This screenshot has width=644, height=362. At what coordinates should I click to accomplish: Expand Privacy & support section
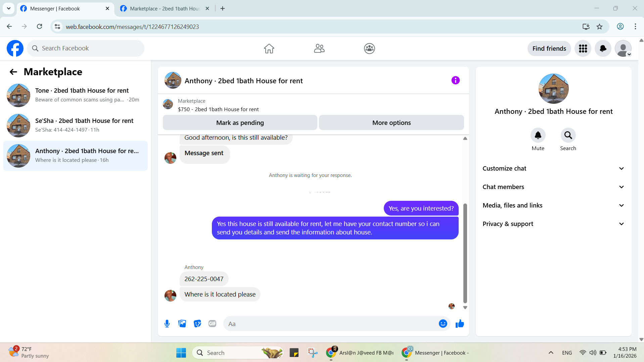coord(553,224)
